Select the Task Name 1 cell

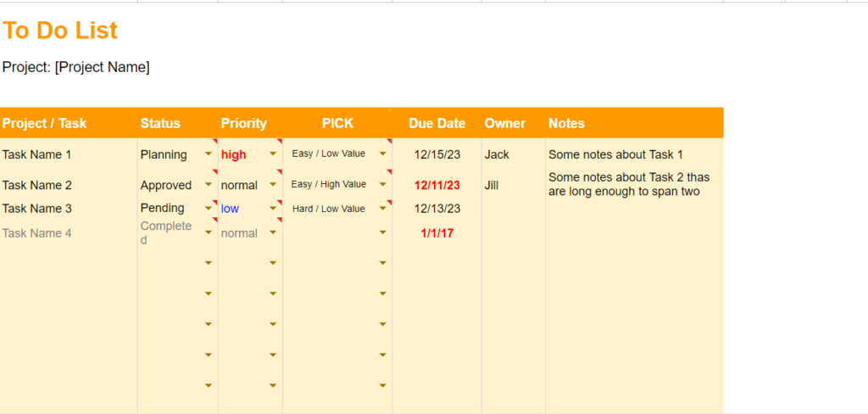click(x=37, y=154)
